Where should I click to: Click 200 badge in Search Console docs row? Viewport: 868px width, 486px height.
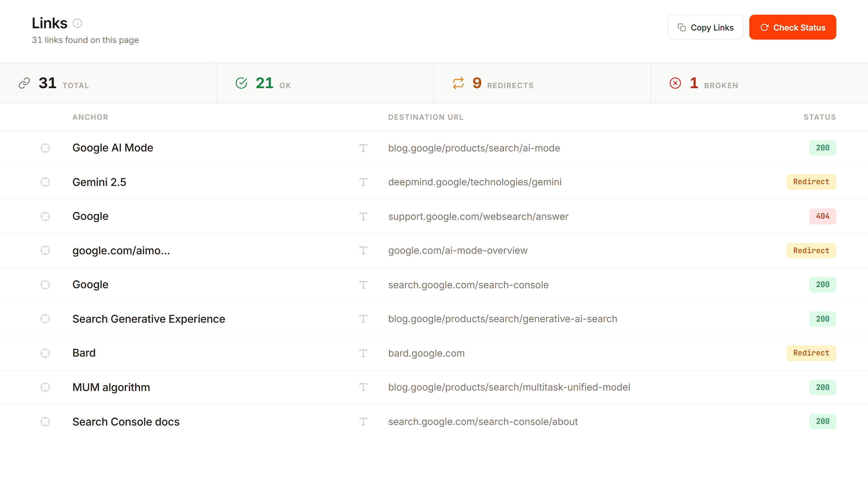(x=823, y=422)
